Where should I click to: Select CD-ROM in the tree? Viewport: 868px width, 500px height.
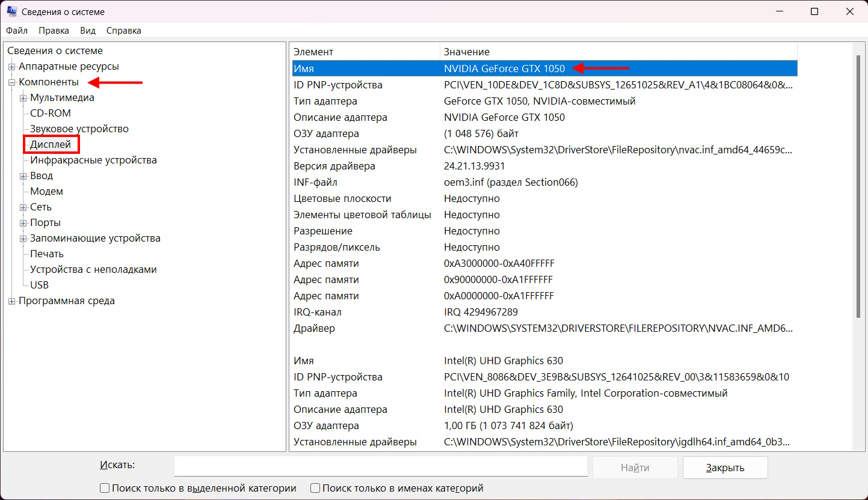(51, 114)
